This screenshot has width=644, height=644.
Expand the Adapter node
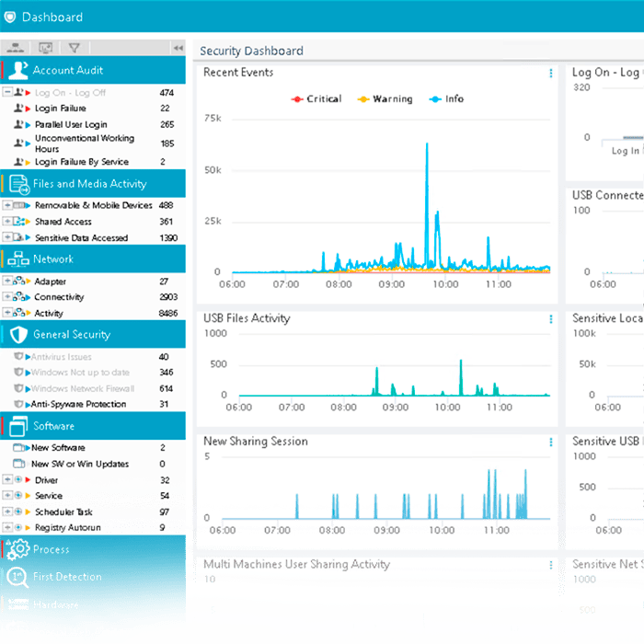(x=7, y=281)
